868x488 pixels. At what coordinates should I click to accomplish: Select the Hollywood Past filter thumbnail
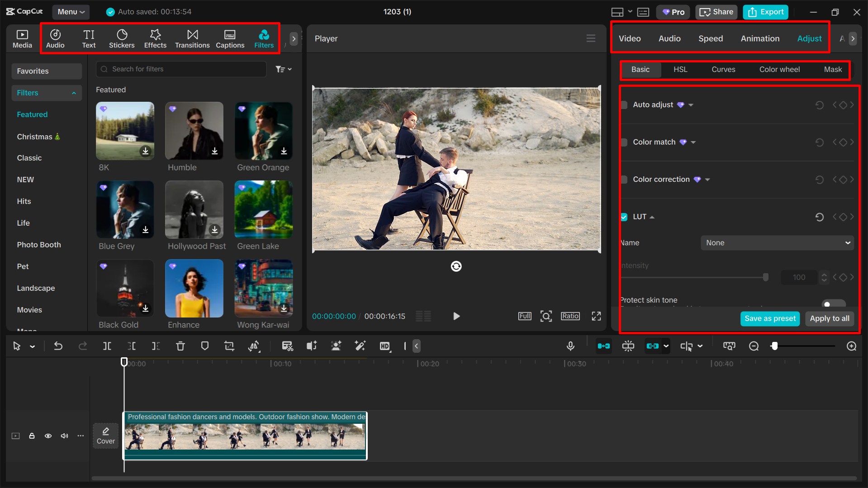pyautogui.click(x=194, y=209)
